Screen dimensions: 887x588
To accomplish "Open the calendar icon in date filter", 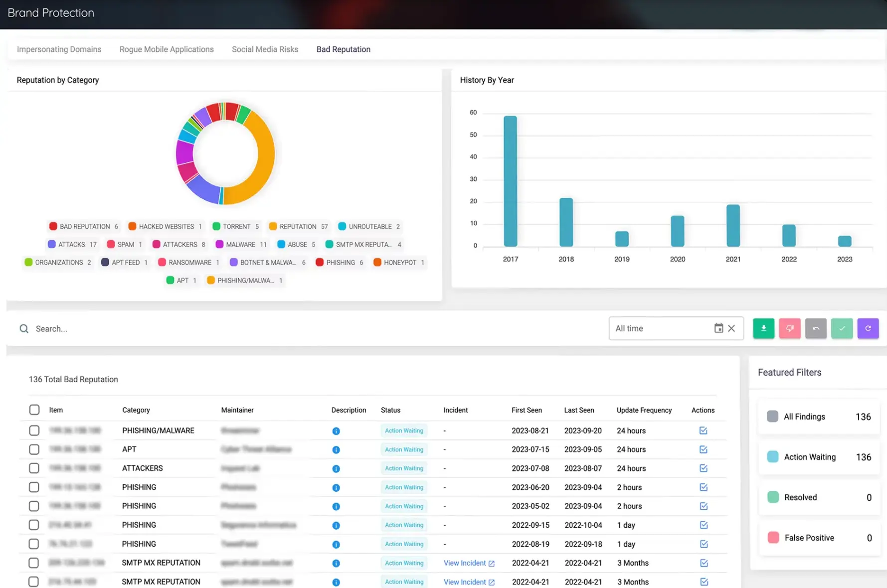I will 718,328.
